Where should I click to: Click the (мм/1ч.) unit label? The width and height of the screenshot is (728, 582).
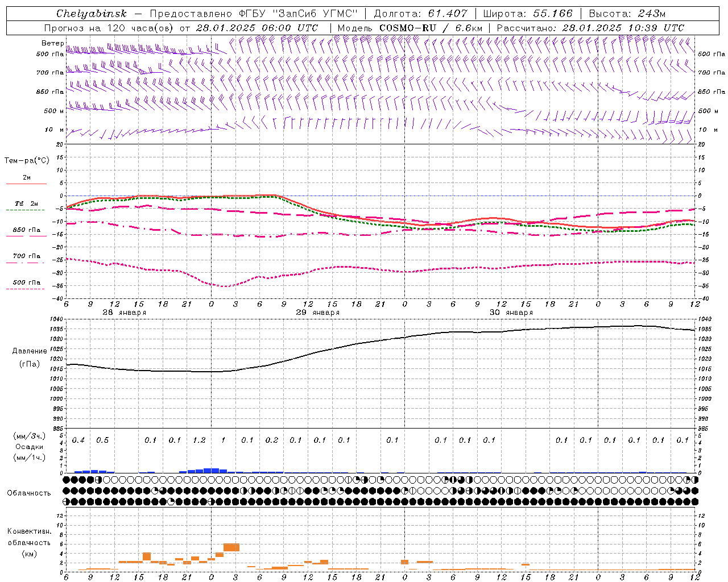(29, 458)
